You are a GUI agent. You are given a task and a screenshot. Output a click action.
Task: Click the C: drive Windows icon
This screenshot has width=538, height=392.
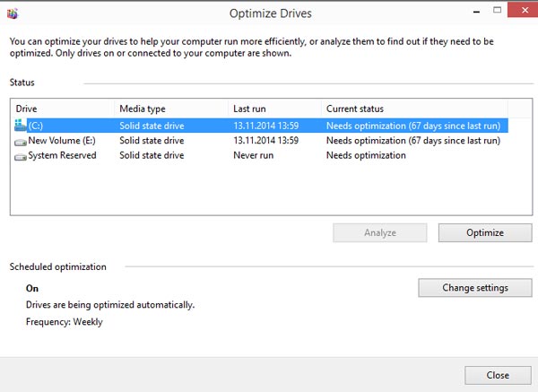21,126
